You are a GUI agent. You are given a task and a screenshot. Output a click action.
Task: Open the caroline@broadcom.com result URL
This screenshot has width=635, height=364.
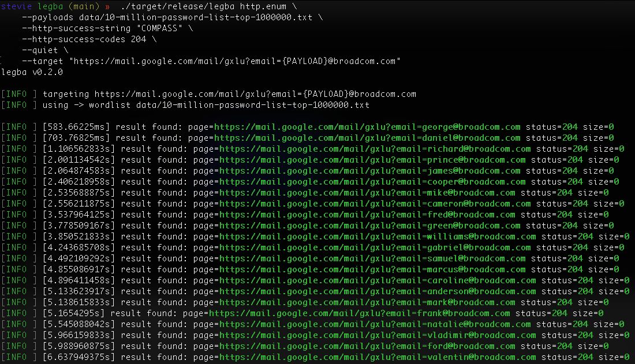pyautogui.click(x=378, y=280)
